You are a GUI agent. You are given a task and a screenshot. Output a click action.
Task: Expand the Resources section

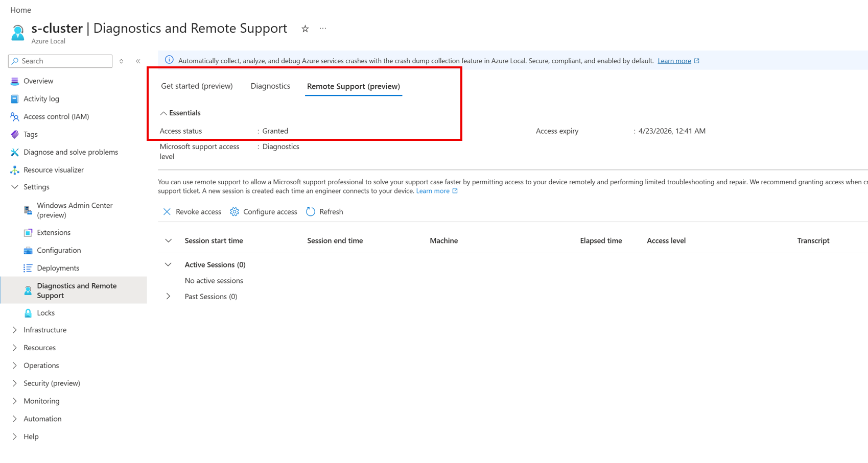coord(15,348)
